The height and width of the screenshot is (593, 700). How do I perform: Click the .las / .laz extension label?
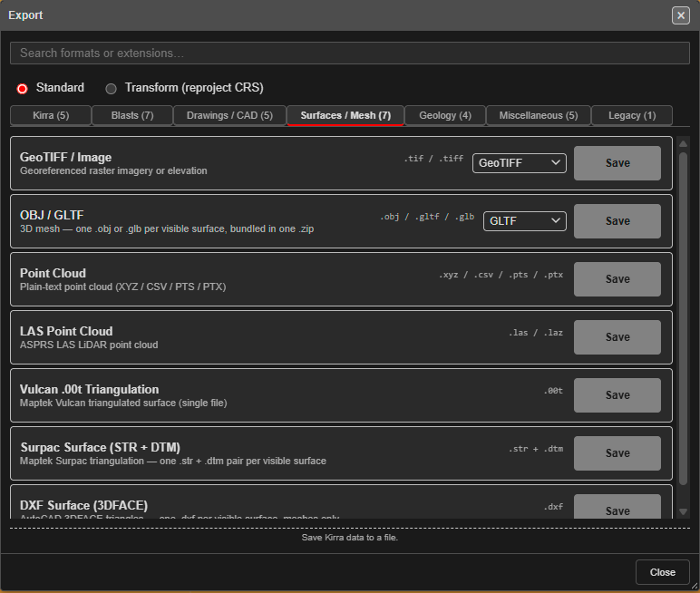(536, 333)
